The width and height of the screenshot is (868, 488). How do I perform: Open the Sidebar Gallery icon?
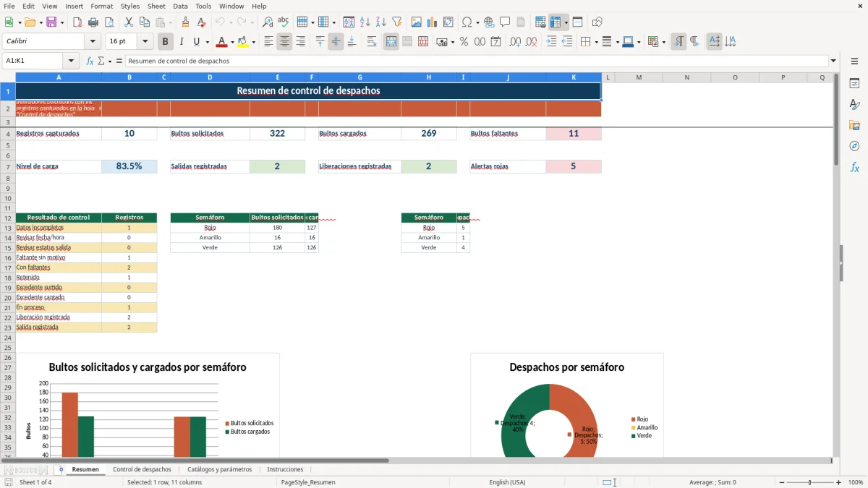(x=854, y=125)
